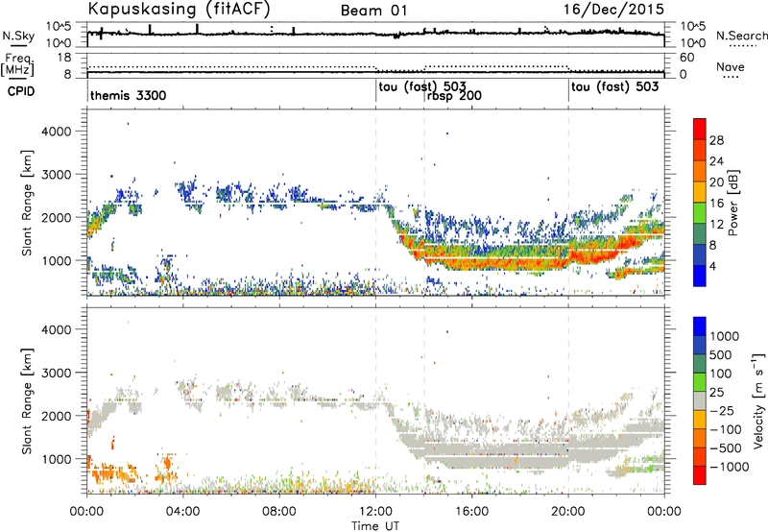Click 'tou (fast) 503' entry starting at 20:00
768x532 pixels.
615,87
